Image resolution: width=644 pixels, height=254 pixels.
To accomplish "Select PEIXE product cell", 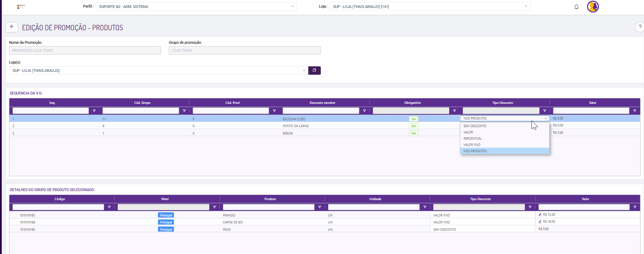I will click(x=227, y=230).
